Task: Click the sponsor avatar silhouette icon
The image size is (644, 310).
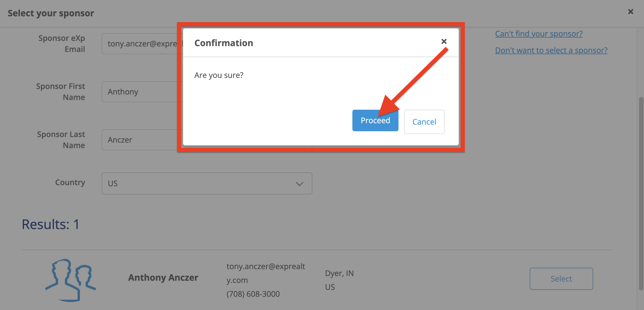Action: point(71,280)
